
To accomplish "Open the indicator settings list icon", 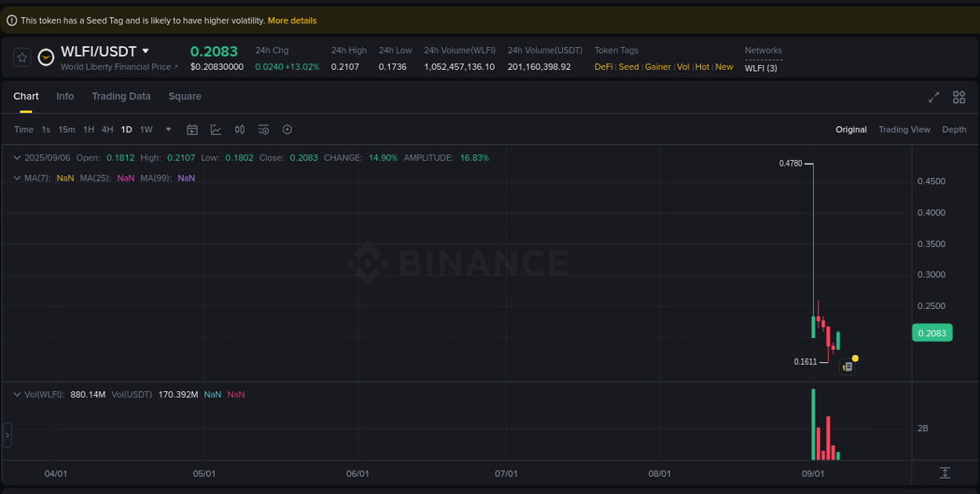I will click(263, 129).
